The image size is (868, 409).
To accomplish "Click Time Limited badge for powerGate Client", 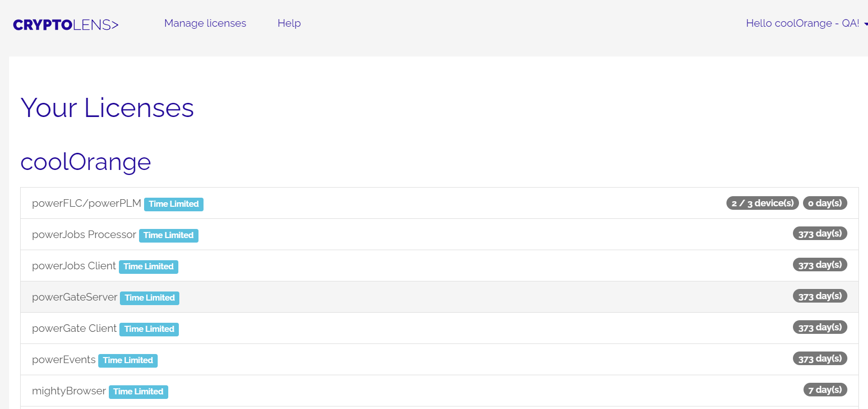I will pos(149,329).
